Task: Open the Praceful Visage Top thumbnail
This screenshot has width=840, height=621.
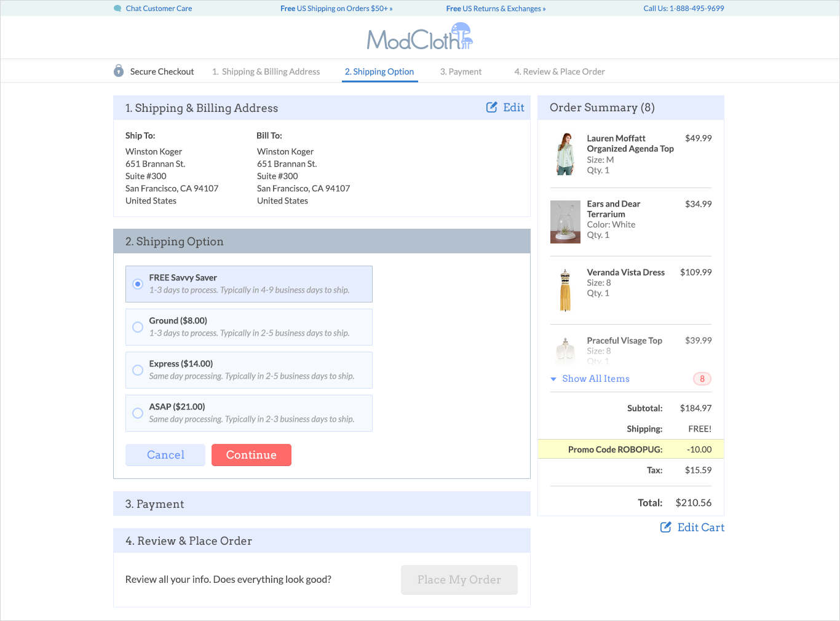Action: click(565, 351)
